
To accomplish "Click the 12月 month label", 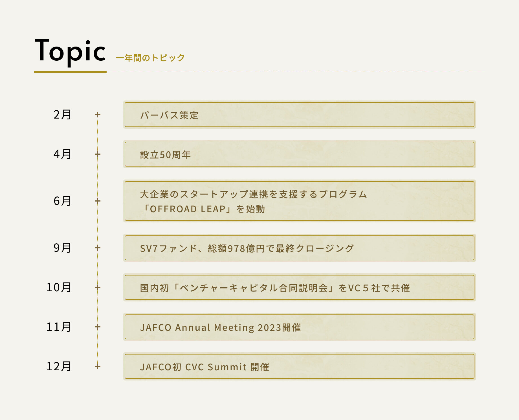I will pyautogui.click(x=59, y=366).
